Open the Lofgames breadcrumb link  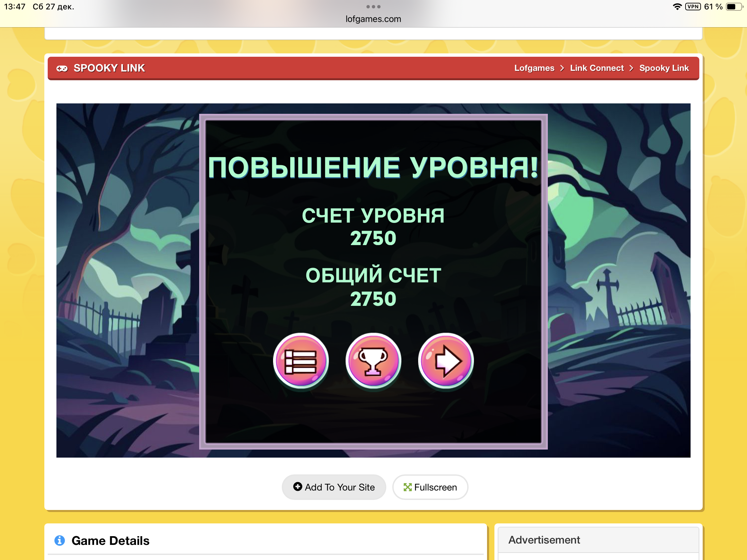(x=534, y=68)
